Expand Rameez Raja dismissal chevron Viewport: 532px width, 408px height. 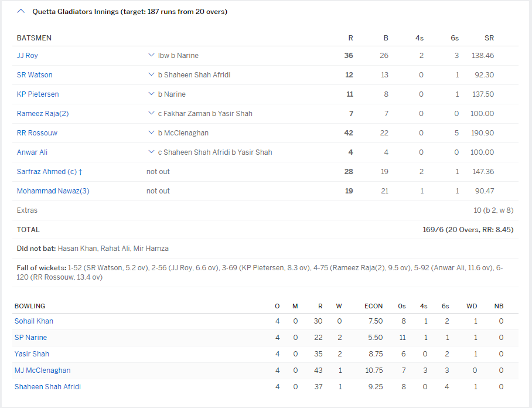click(x=151, y=114)
